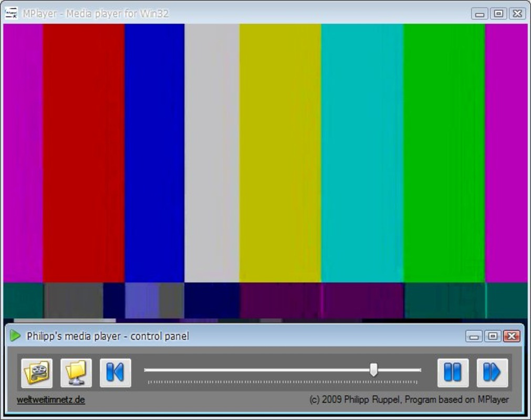
Task: Visit the weltweitimnetz.de link
Action: click(51, 400)
